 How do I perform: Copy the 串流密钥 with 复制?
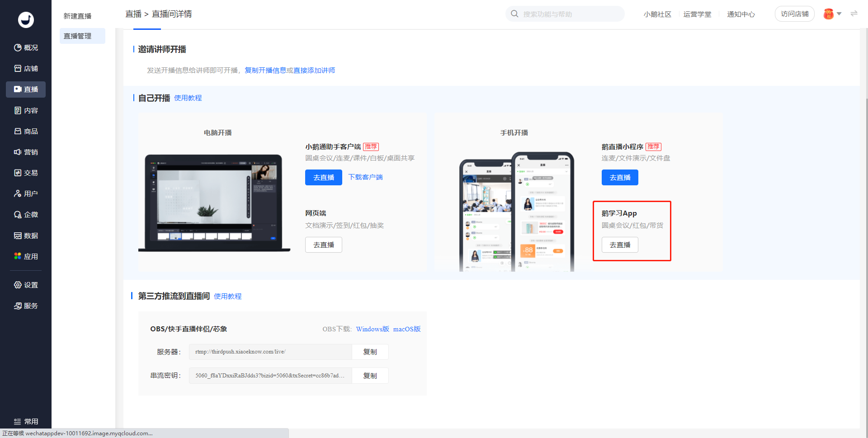pyautogui.click(x=370, y=376)
